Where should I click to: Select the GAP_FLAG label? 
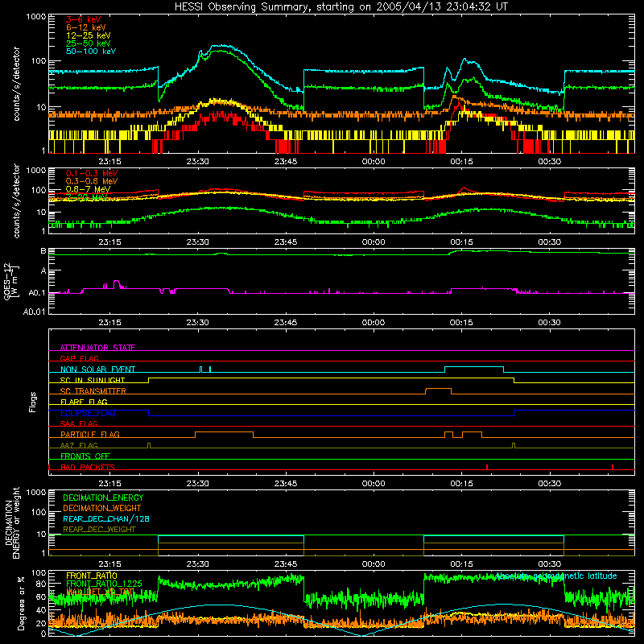pos(79,358)
